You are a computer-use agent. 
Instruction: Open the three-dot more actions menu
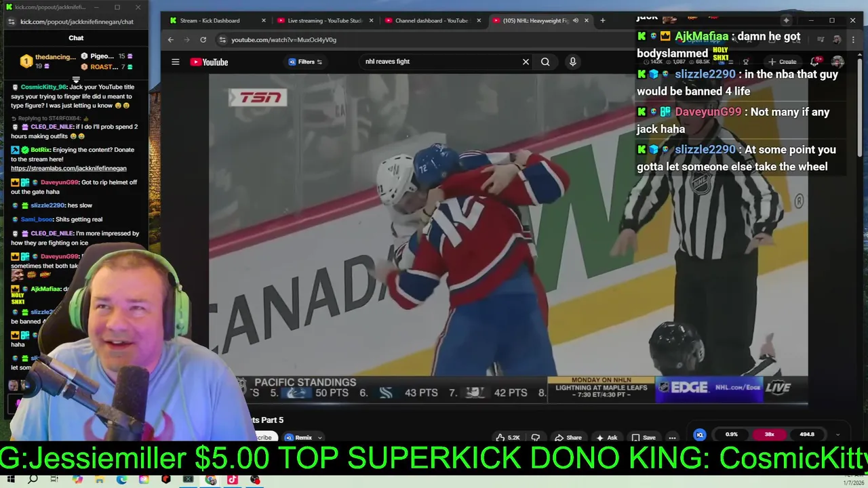click(672, 437)
